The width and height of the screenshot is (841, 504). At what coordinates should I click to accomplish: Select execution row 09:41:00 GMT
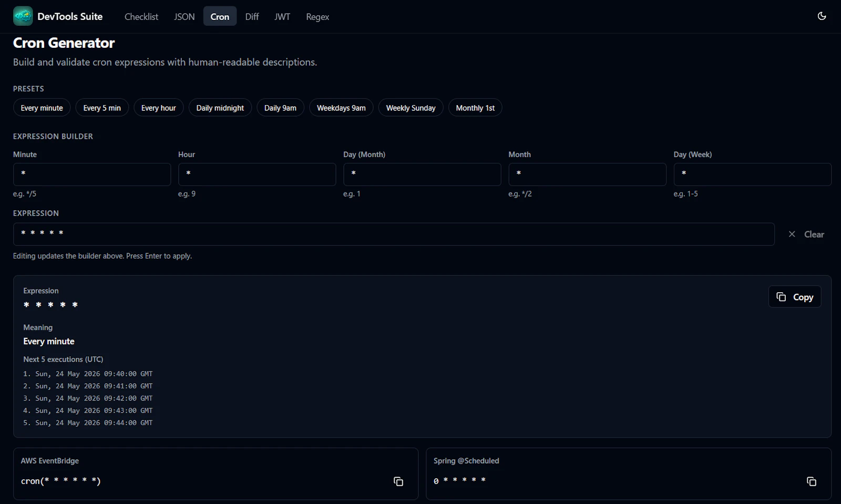88,386
